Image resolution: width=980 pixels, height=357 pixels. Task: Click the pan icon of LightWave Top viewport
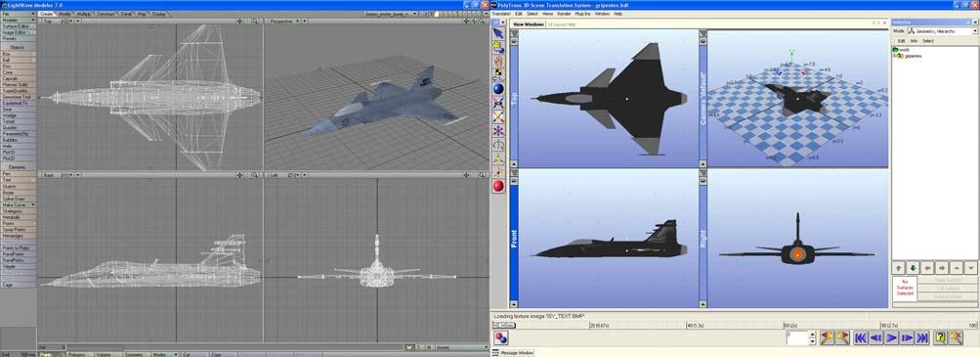[239, 21]
